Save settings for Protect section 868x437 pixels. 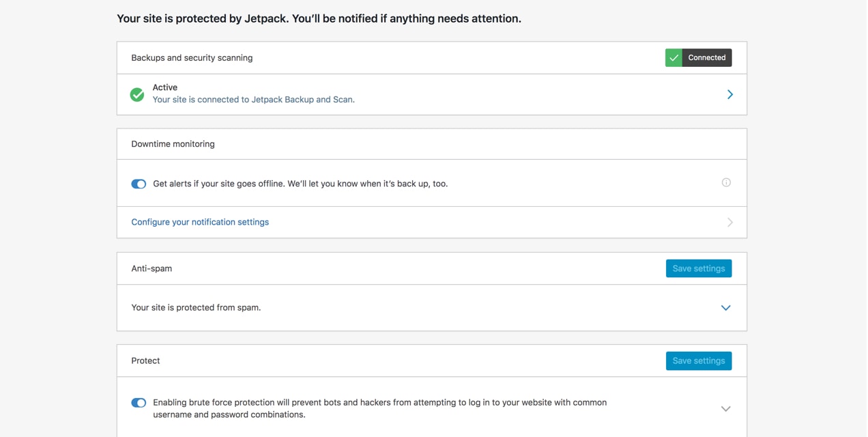pos(698,361)
